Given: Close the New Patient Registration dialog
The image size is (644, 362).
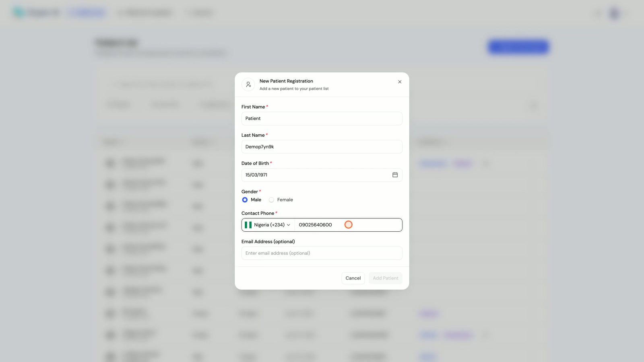Looking at the screenshot, I should [400, 82].
